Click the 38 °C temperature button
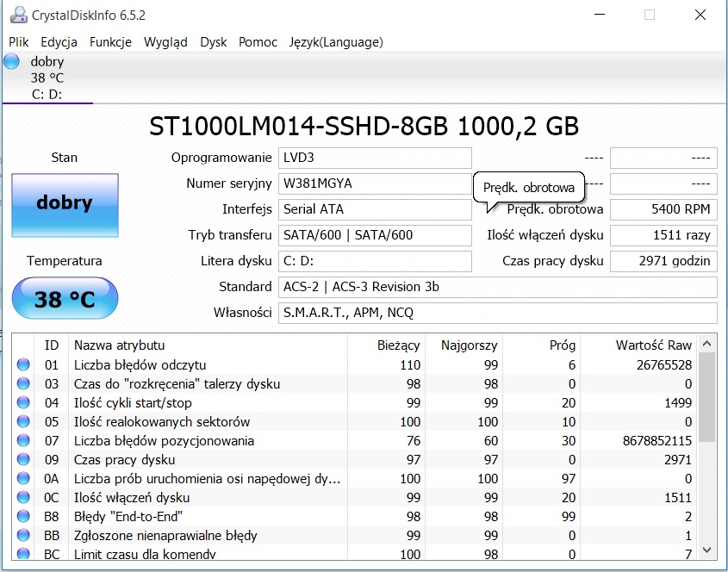Image resolution: width=728 pixels, height=572 pixels. tap(65, 298)
